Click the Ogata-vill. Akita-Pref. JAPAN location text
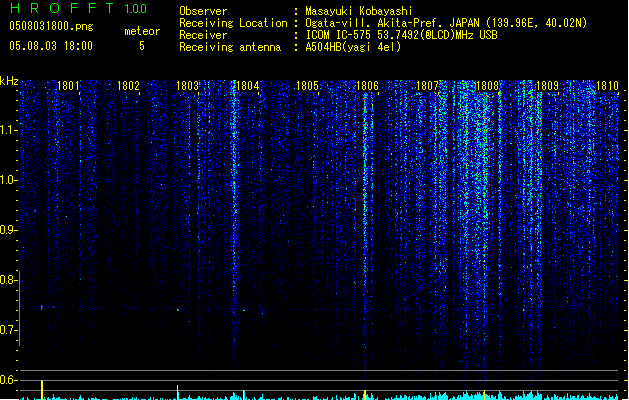 (x=446, y=23)
